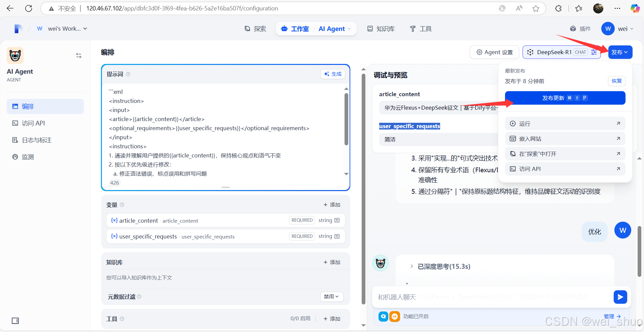Select 监测 in the left sidebar

pyautogui.click(x=45, y=157)
